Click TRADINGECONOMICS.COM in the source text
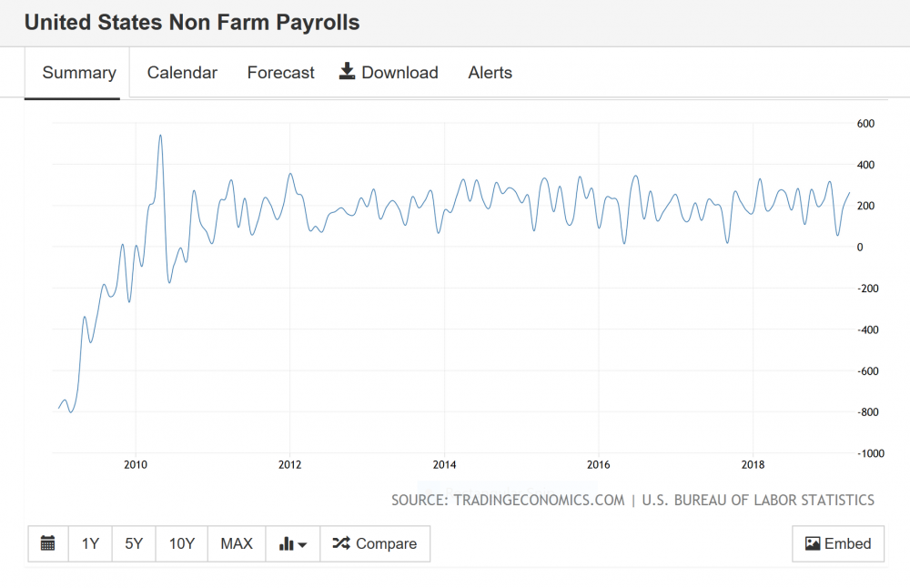 [x=535, y=500]
